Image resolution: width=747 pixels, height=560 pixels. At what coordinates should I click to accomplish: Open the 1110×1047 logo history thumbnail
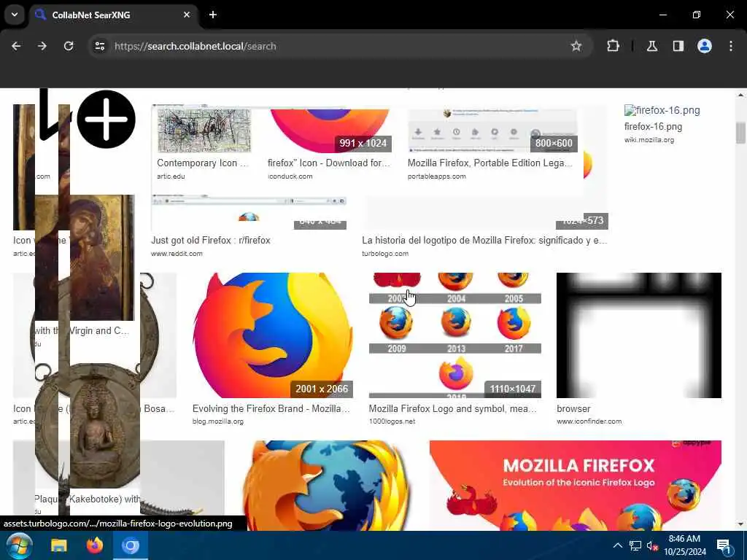[455, 335]
